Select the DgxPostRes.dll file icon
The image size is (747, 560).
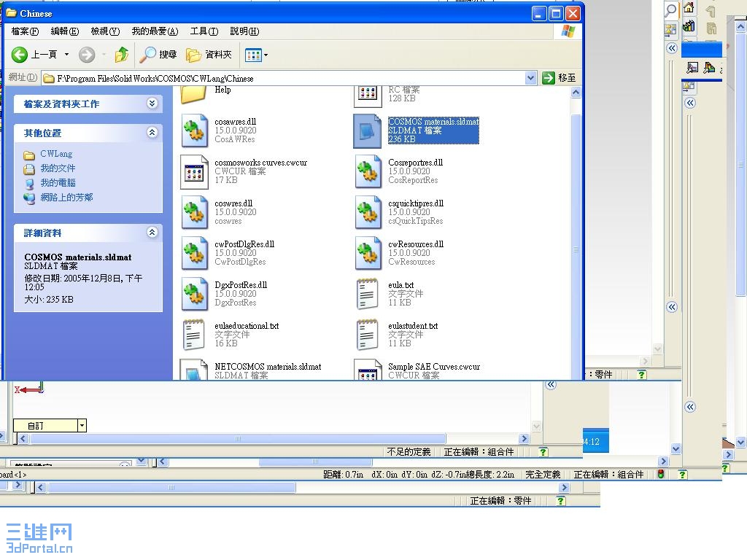[x=195, y=295]
